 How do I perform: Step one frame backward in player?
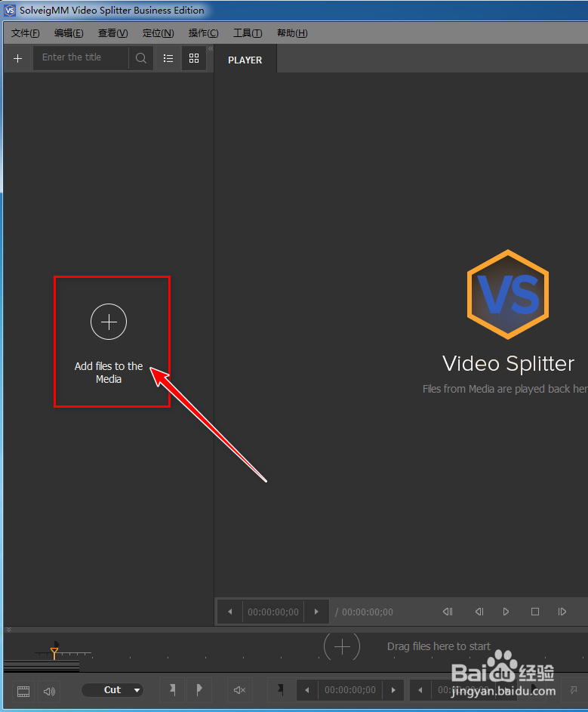click(479, 612)
